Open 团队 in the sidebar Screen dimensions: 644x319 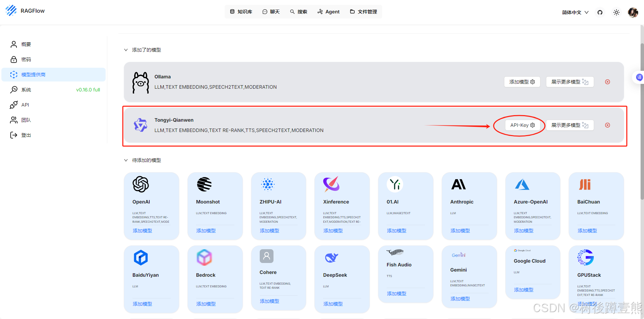54,120
